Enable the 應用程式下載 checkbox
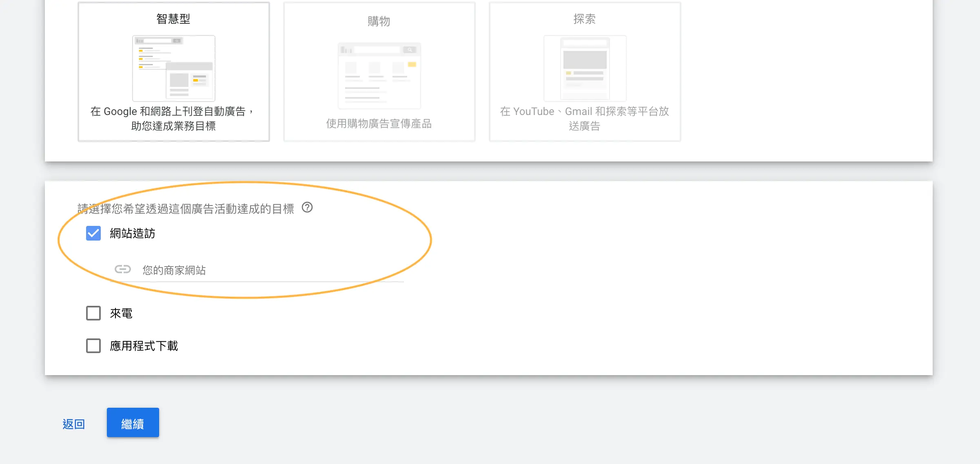The height and width of the screenshot is (464, 980). click(93, 346)
